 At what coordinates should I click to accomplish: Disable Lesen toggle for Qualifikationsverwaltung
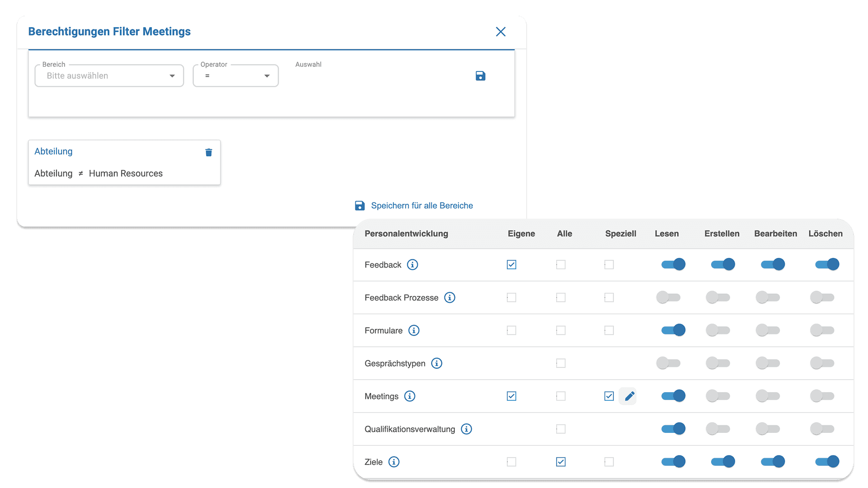tap(673, 428)
